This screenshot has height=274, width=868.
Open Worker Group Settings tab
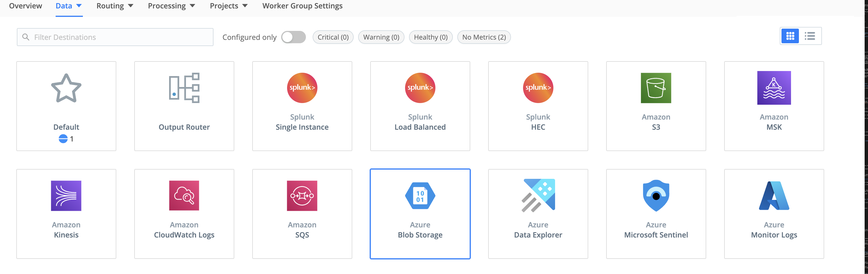click(302, 6)
